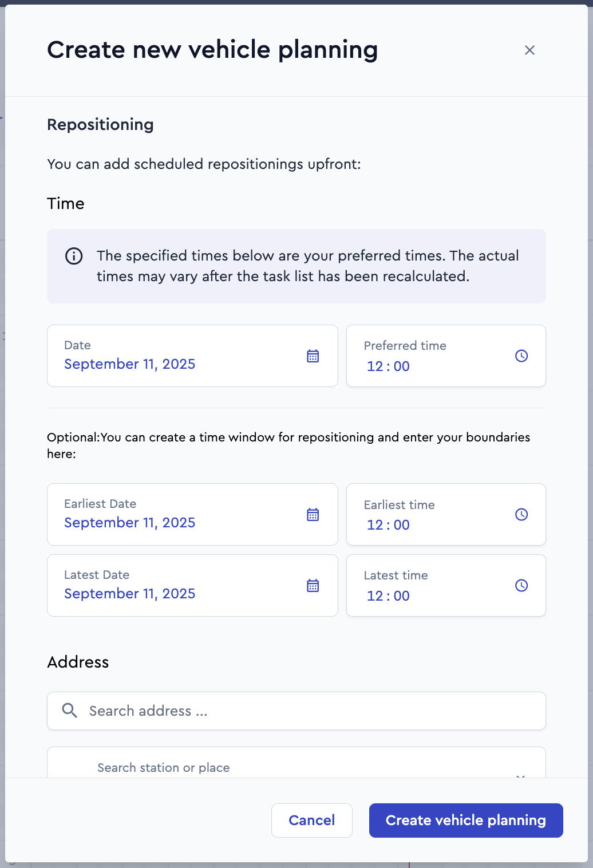
Task: Click clock icon in Latest time field
Action: pyautogui.click(x=521, y=586)
